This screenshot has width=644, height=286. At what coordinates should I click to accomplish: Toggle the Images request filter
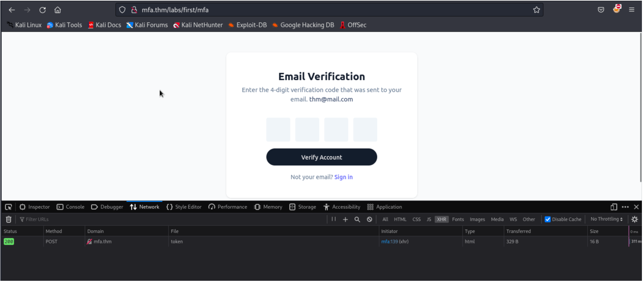(x=477, y=220)
